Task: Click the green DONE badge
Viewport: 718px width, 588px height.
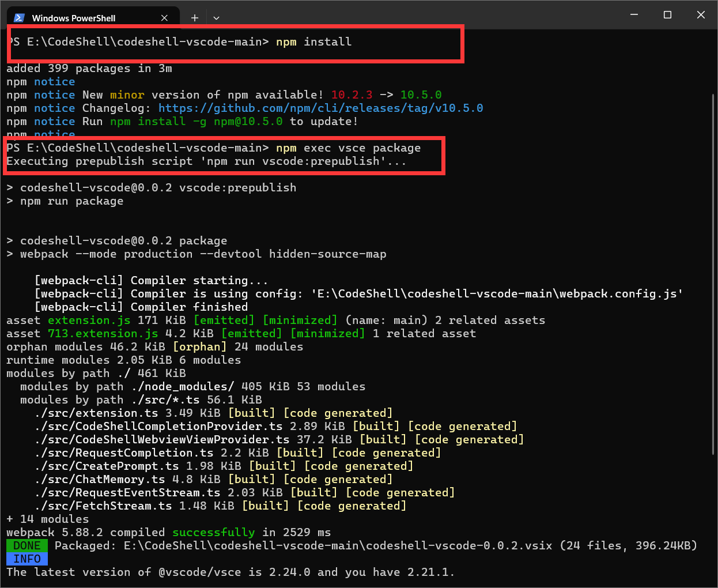Action: [27, 545]
